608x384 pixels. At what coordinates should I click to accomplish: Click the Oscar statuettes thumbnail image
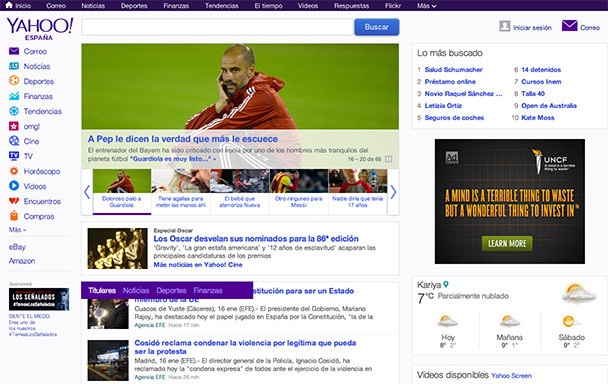point(117,248)
